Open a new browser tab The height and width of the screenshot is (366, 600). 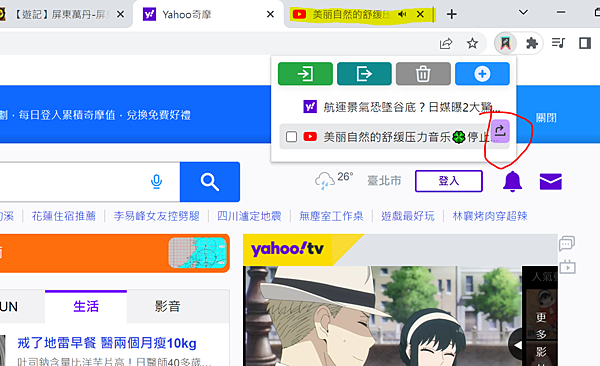tap(452, 15)
